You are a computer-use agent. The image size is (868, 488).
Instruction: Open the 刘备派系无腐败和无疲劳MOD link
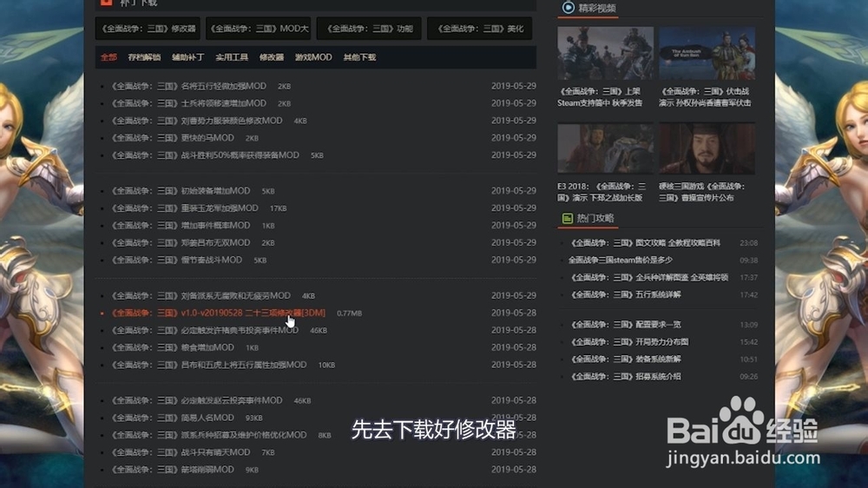(201, 296)
